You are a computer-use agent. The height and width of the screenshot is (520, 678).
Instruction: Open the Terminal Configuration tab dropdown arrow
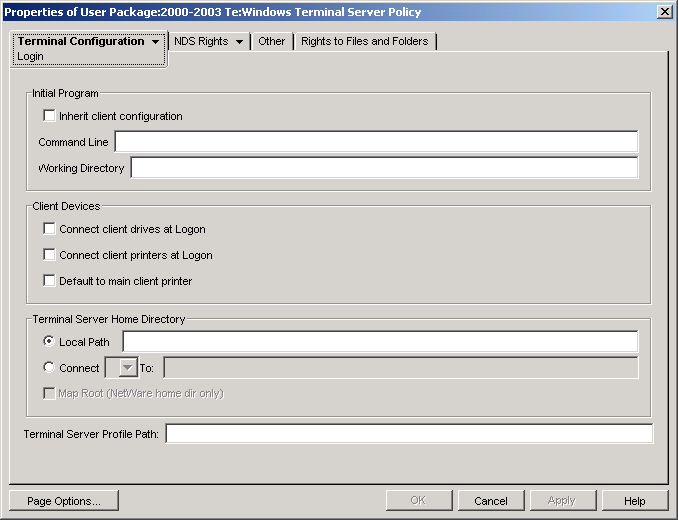(x=155, y=42)
